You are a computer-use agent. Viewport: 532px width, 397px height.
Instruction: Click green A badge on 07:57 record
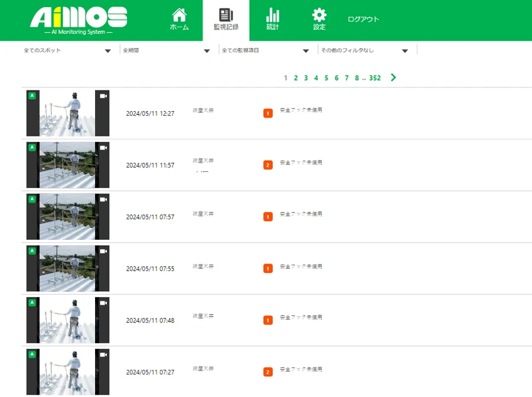tap(32, 199)
